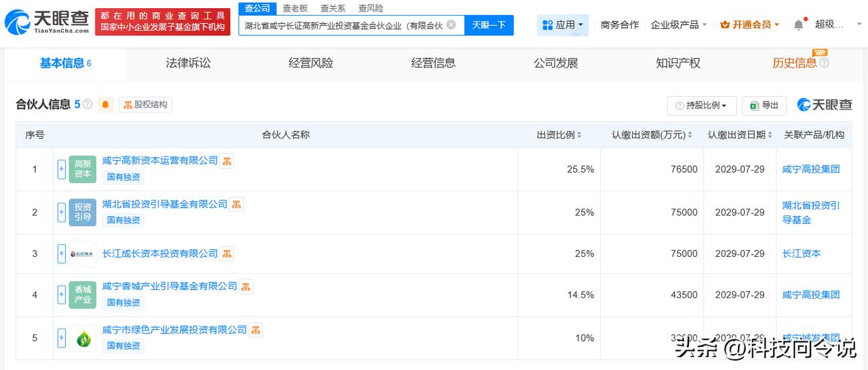Screen dimensions: 868x370
Task: Click 国有独资 tag under 咸宁高新资本运营有限公司
Action: [124, 178]
